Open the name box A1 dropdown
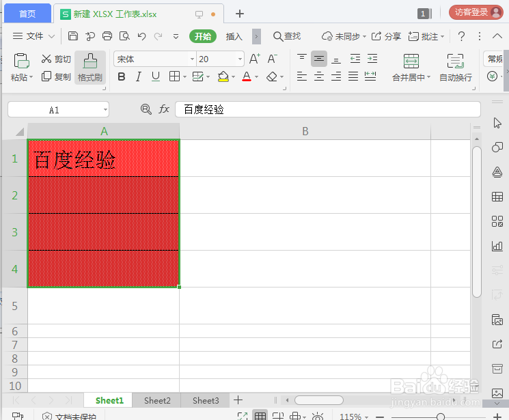This screenshot has height=420, width=509. click(105, 109)
